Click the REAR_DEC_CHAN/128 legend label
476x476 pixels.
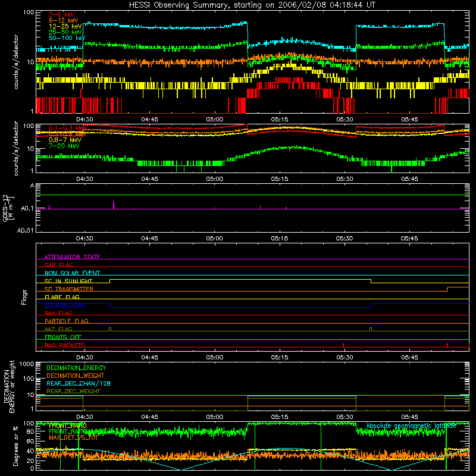(79, 383)
